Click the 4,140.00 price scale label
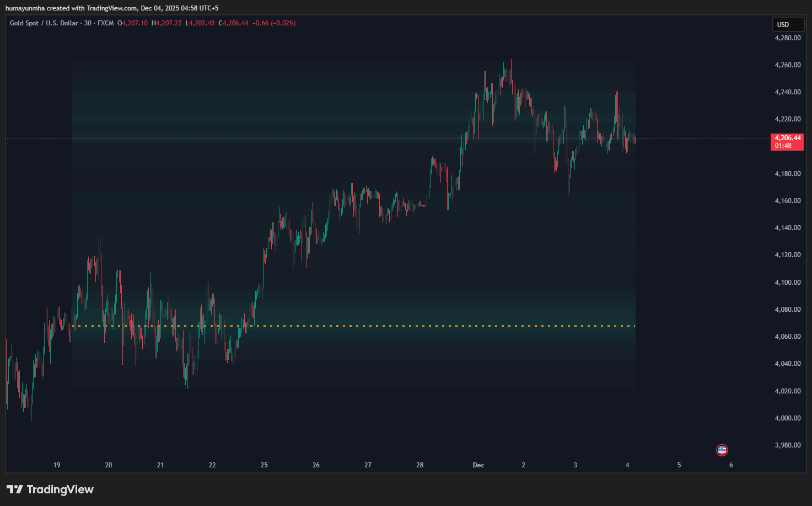 pos(788,228)
